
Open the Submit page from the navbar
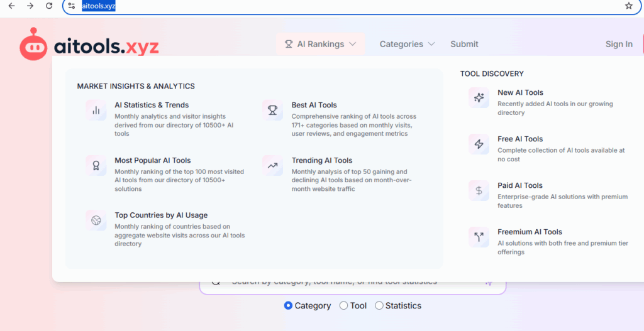(x=464, y=44)
